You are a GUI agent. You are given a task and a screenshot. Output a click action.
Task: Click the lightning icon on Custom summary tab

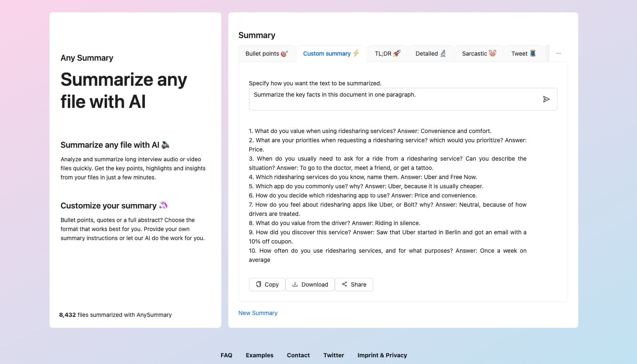(356, 53)
